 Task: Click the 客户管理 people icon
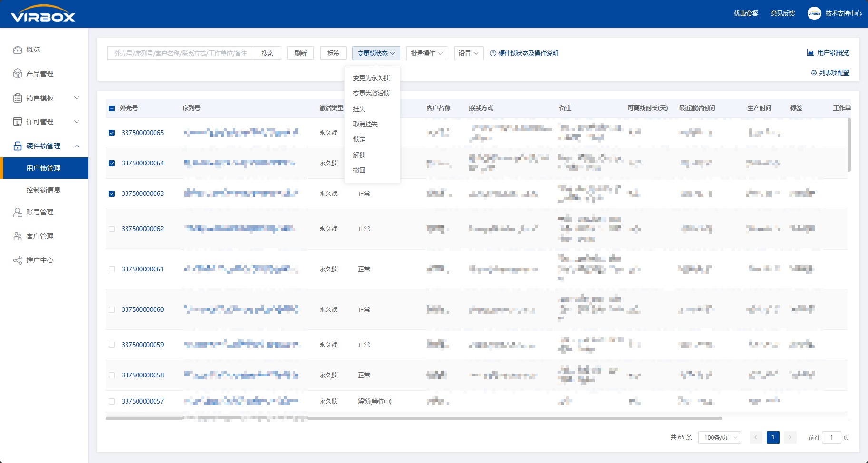[x=18, y=236]
